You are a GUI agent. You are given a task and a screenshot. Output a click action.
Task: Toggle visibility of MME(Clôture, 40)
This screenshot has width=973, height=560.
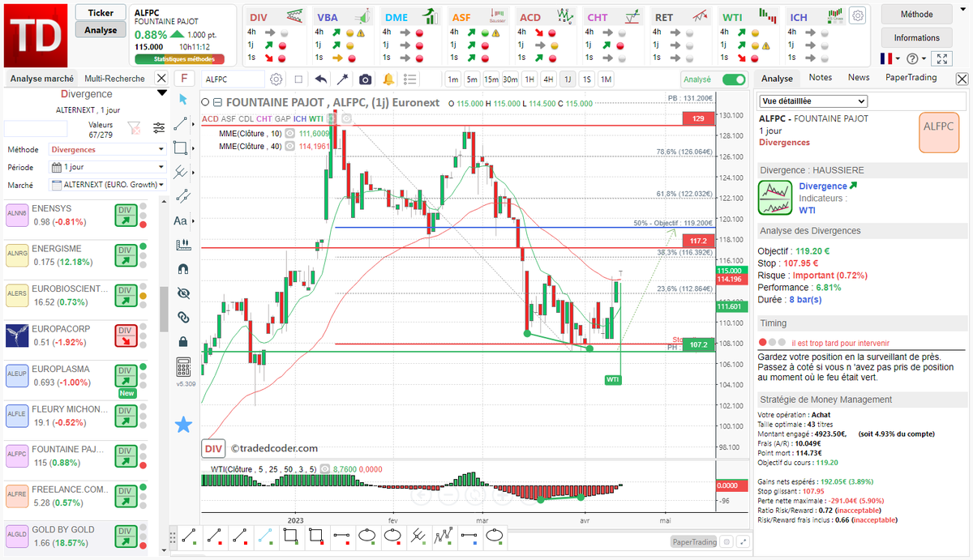click(x=291, y=146)
